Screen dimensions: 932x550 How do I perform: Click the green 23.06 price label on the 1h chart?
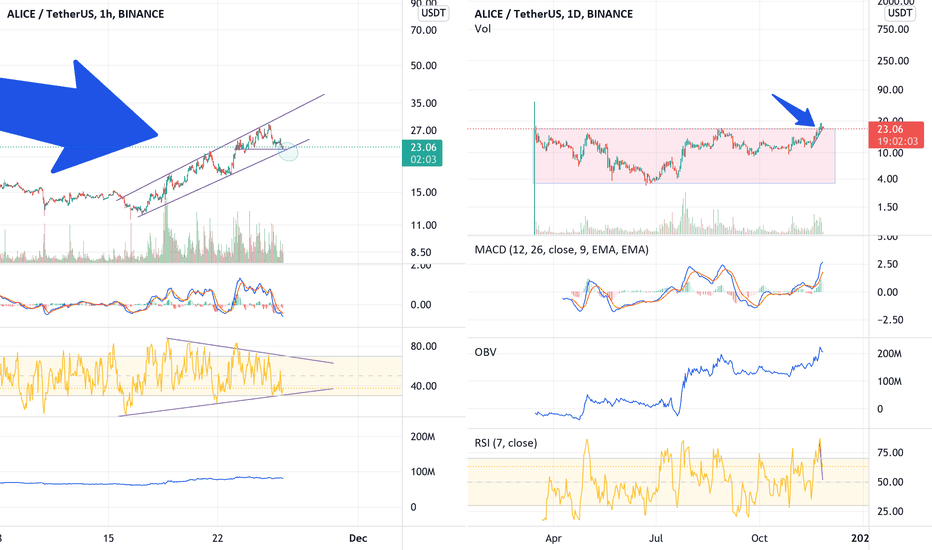coord(423,153)
